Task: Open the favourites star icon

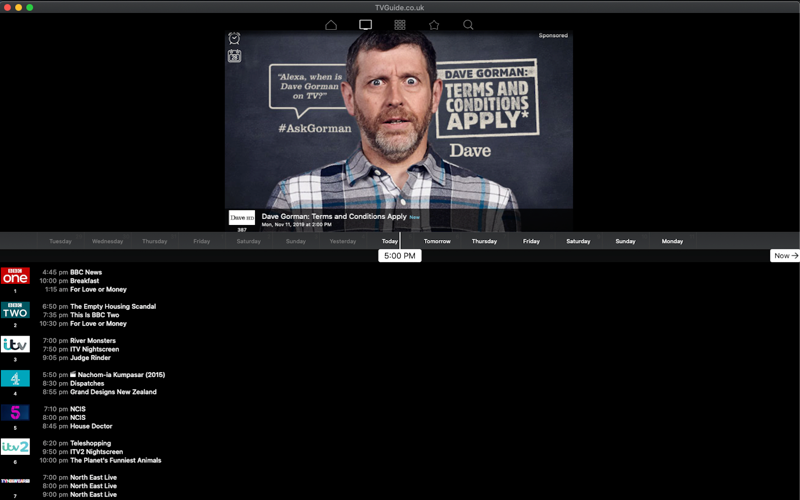Action: 434,25
